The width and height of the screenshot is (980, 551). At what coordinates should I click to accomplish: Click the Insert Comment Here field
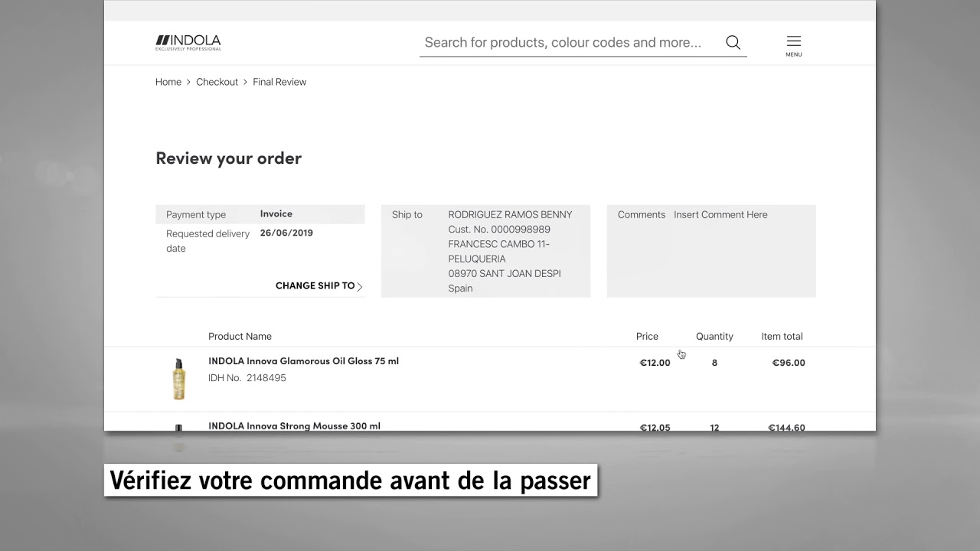pyautogui.click(x=720, y=215)
